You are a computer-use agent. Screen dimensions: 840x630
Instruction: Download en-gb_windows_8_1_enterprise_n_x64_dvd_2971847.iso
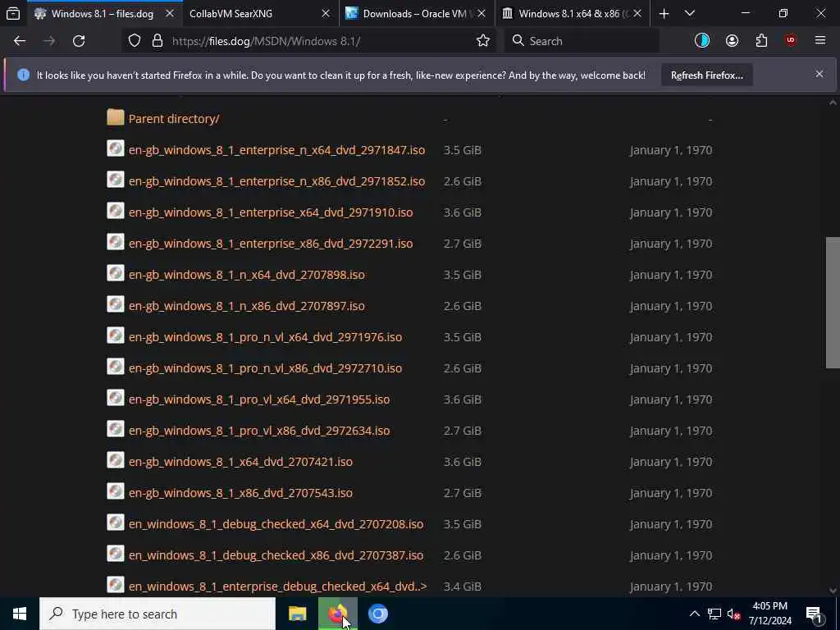[277, 150]
